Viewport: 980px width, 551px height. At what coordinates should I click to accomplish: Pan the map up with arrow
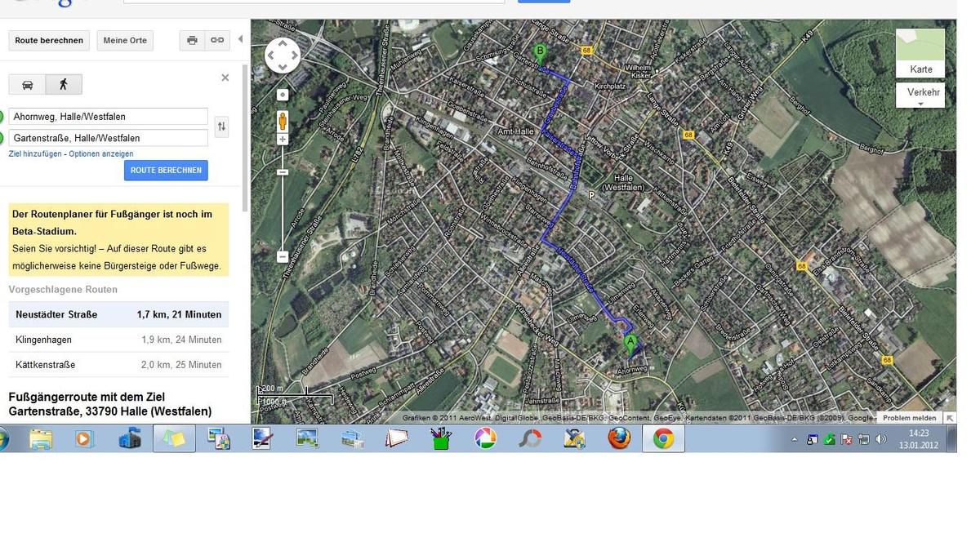283,44
